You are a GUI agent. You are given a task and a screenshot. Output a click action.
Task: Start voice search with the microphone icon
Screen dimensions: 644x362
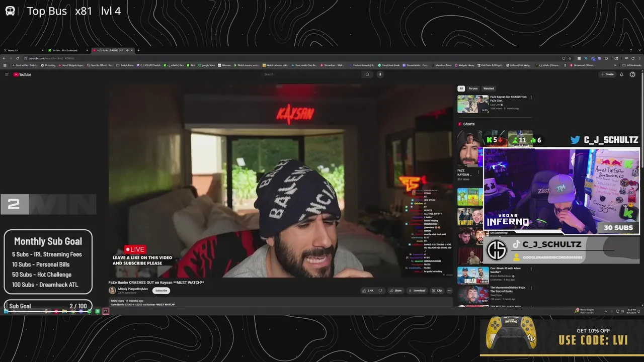tap(380, 74)
